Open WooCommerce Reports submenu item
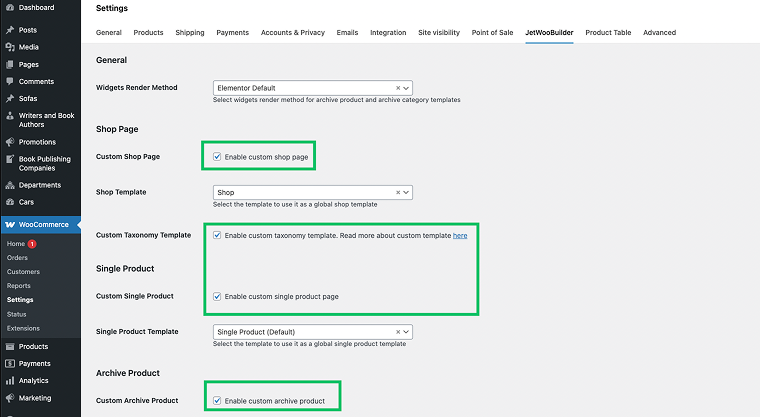This screenshot has height=417, width=760. (x=18, y=286)
